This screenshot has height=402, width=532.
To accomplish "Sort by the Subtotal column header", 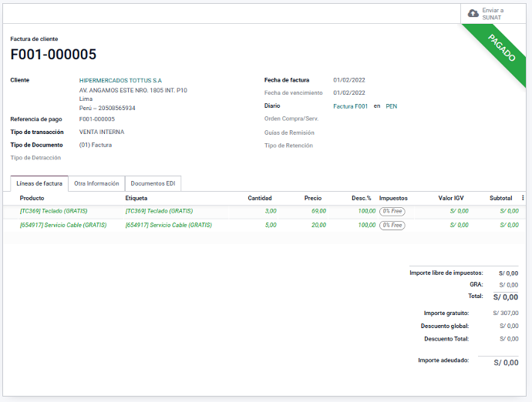I will [500, 198].
